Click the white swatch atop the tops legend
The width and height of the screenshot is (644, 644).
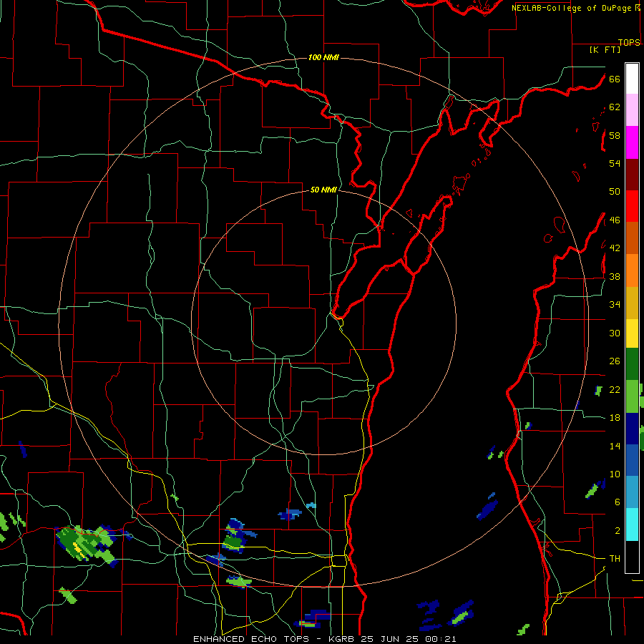pos(632,79)
